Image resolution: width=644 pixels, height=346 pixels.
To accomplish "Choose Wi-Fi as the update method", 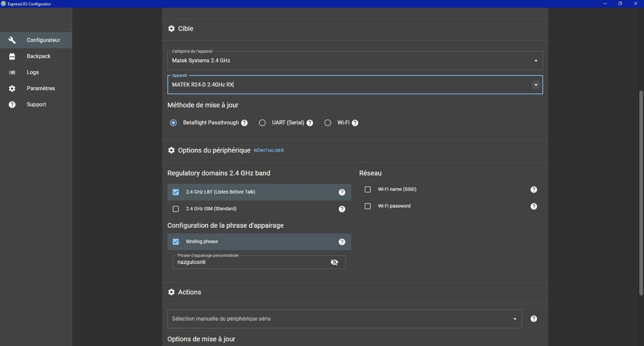I will click(x=328, y=123).
